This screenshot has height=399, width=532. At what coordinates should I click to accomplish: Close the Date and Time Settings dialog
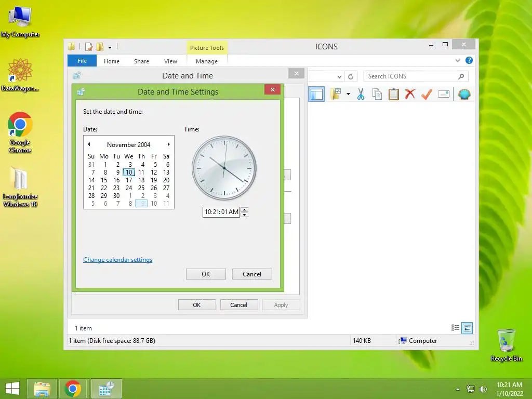[x=272, y=89]
